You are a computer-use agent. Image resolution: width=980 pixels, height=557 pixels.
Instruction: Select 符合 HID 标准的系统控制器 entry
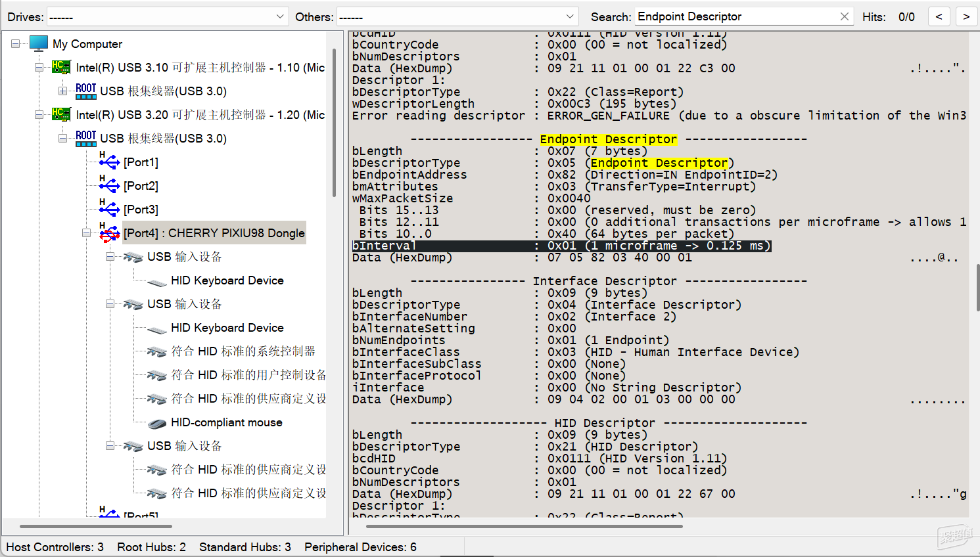243,351
